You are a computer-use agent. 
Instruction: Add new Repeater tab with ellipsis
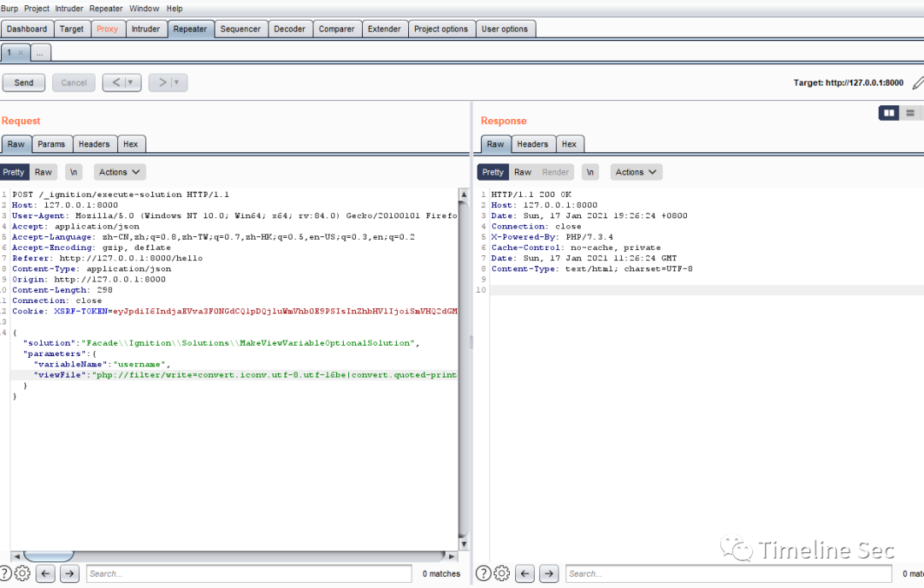tap(40, 52)
